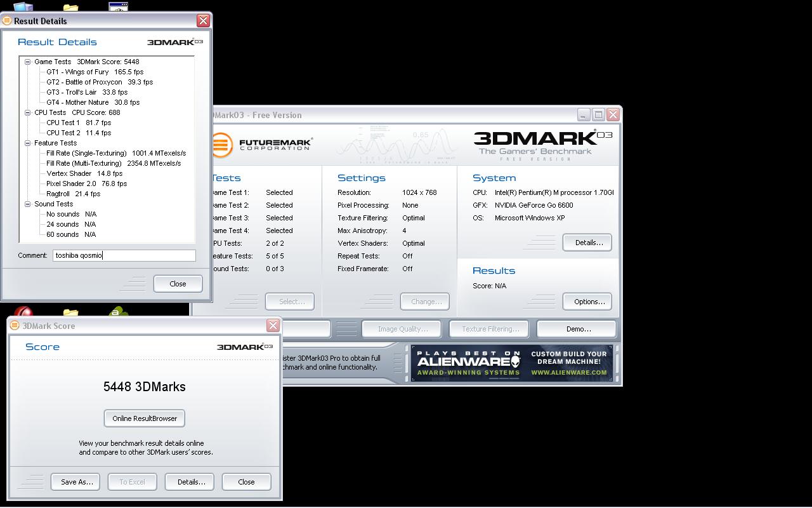Select GT3 - Troll's Lair row
Image resolution: width=812 pixels, height=508 pixels.
tap(87, 92)
